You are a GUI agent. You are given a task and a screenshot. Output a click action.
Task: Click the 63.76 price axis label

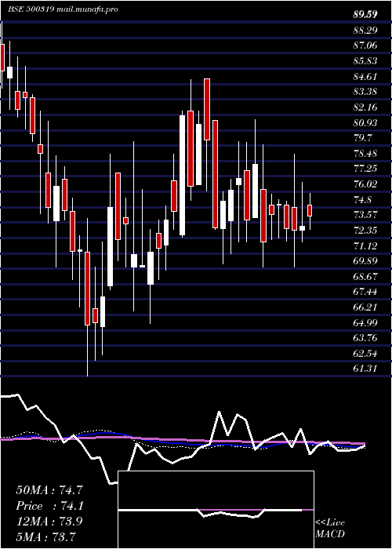365,338
